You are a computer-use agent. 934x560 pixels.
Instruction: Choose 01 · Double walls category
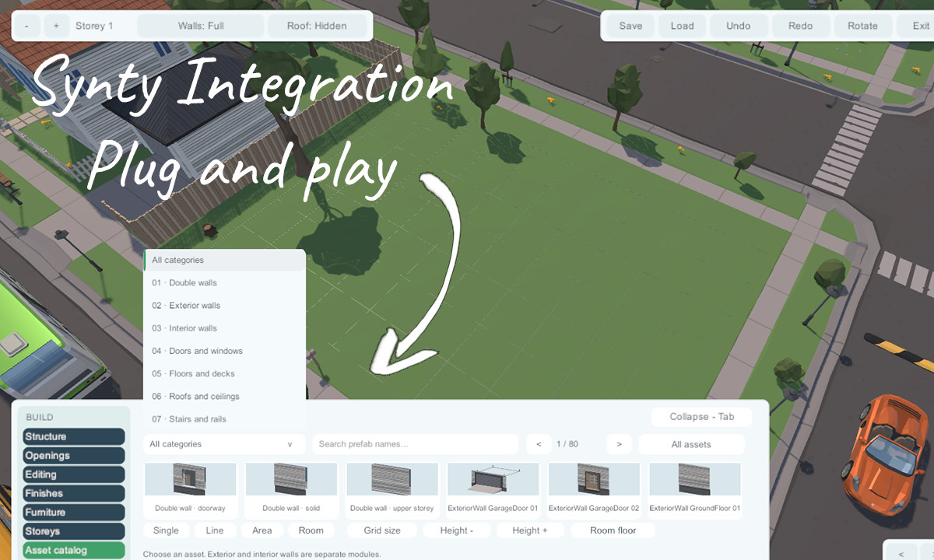(224, 283)
